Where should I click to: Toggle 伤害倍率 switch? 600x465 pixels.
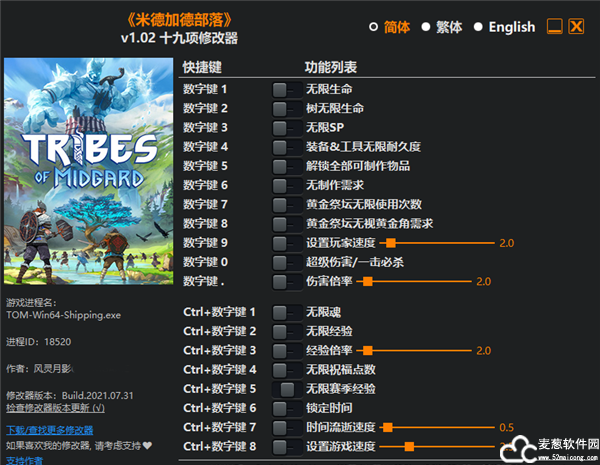[x=287, y=282]
